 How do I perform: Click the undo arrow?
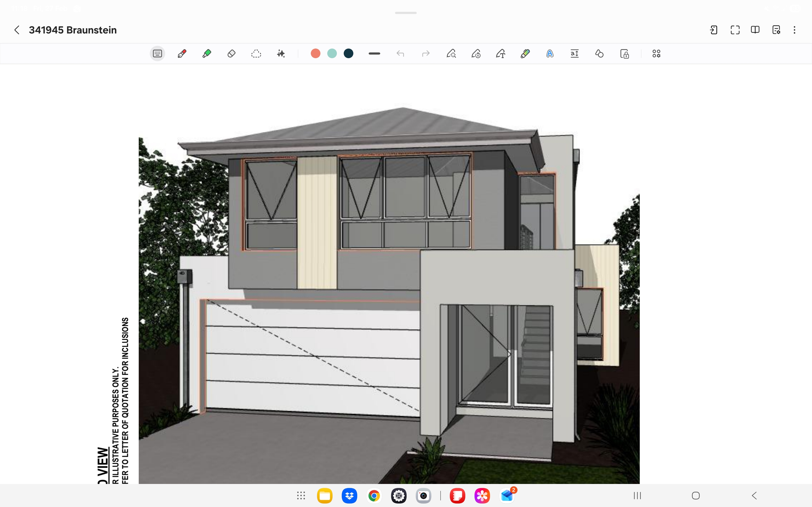[400, 54]
